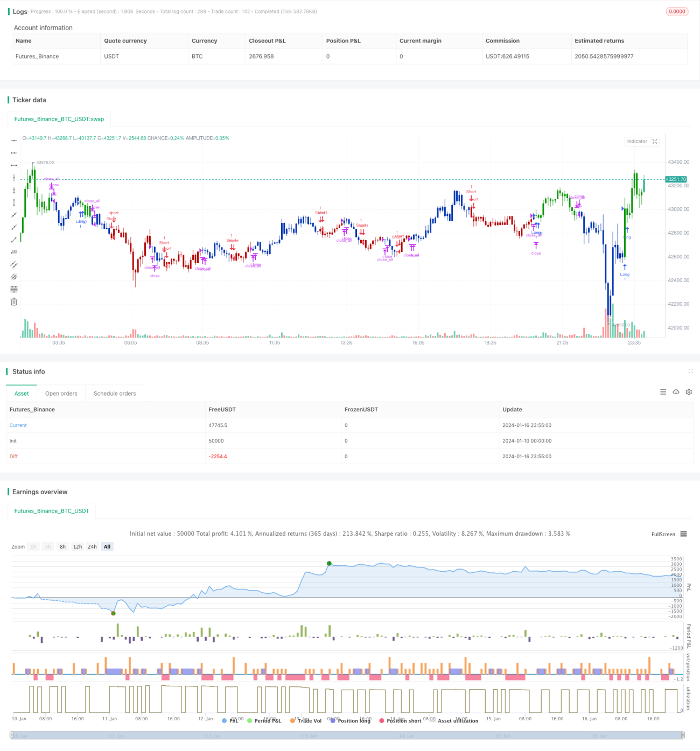
Task: Open the status table list-view menu
Action: pyautogui.click(x=663, y=392)
